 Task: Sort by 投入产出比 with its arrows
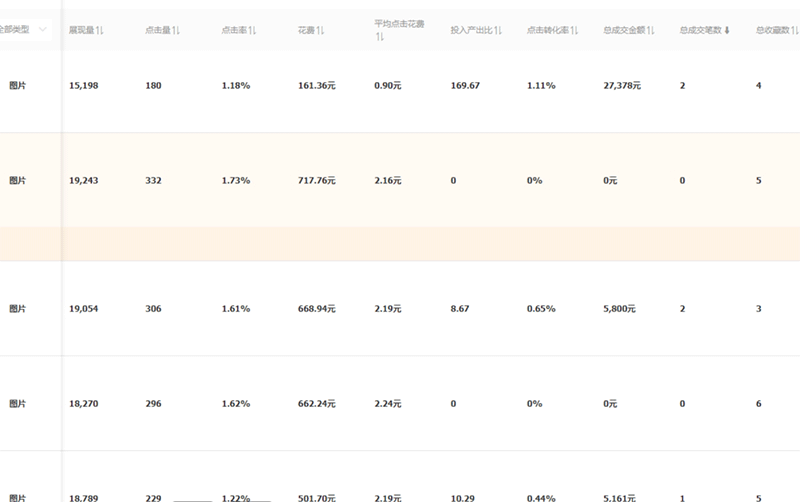point(498,31)
